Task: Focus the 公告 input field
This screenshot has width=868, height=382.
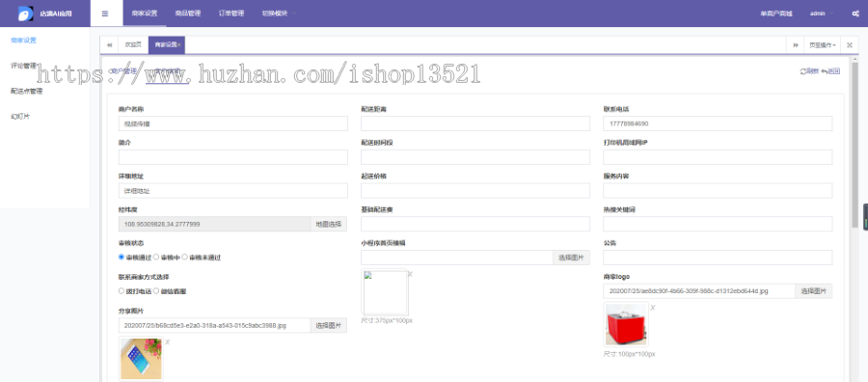Action: coord(718,258)
